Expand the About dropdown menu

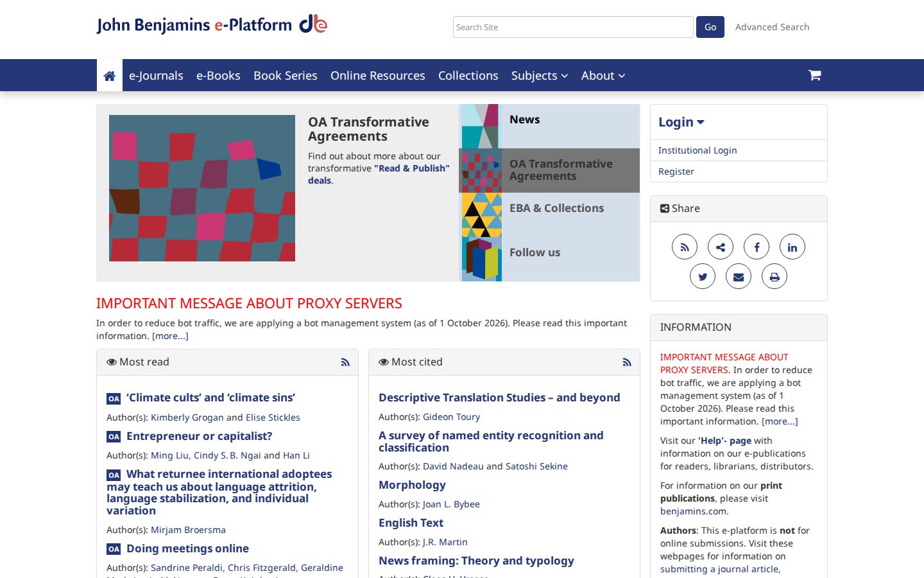coord(603,76)
